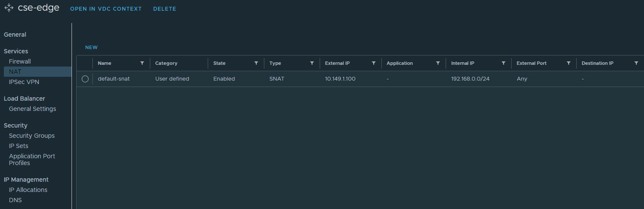Open Application column filter
This screenshot has width=644, height=209.
pyautogui.click(x=438, y=63)
